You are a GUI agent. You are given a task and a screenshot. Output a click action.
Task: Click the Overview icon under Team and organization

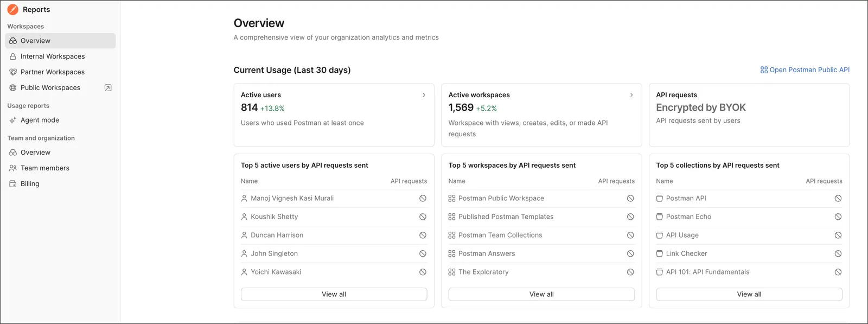[13, 153]
